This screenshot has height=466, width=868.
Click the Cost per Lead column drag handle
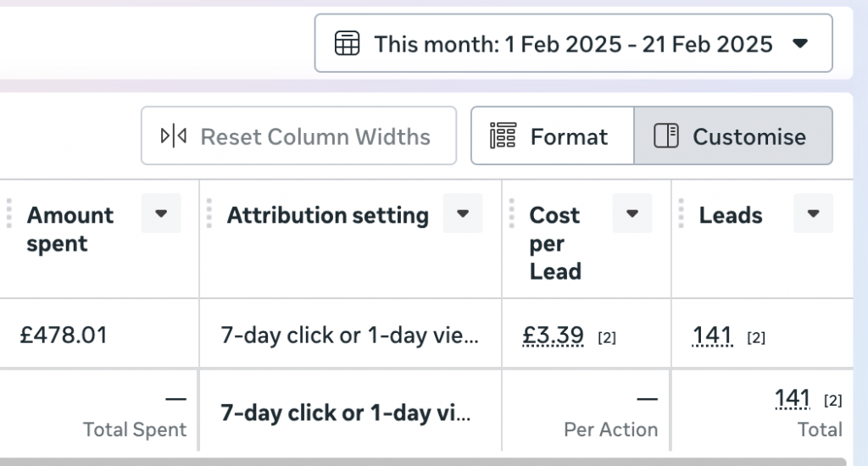[511, 215]
